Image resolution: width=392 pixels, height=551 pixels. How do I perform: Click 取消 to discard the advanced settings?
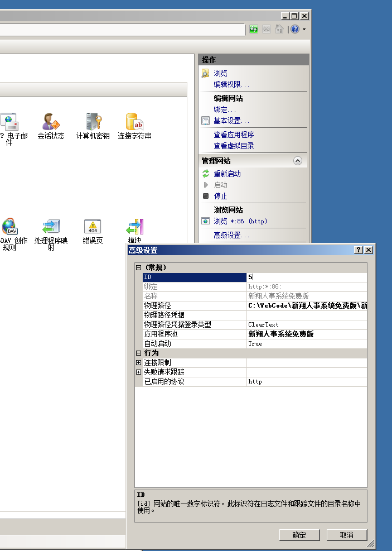pos(346,535)
